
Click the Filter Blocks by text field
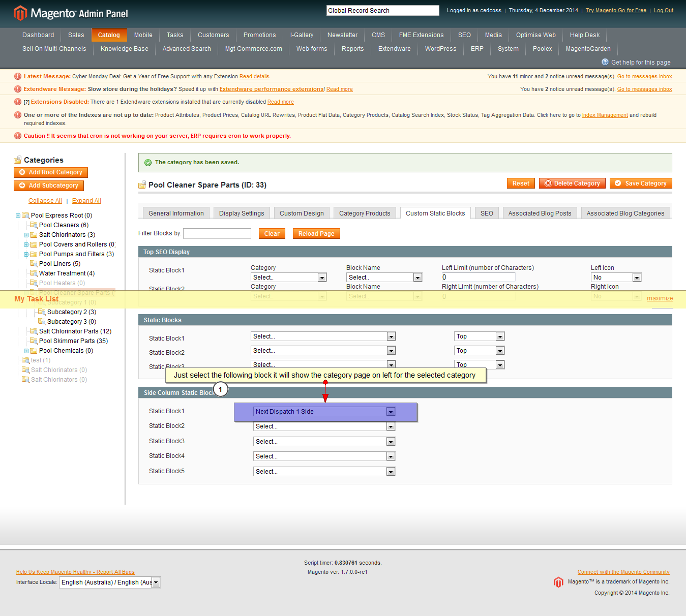(x=217, y=233)
